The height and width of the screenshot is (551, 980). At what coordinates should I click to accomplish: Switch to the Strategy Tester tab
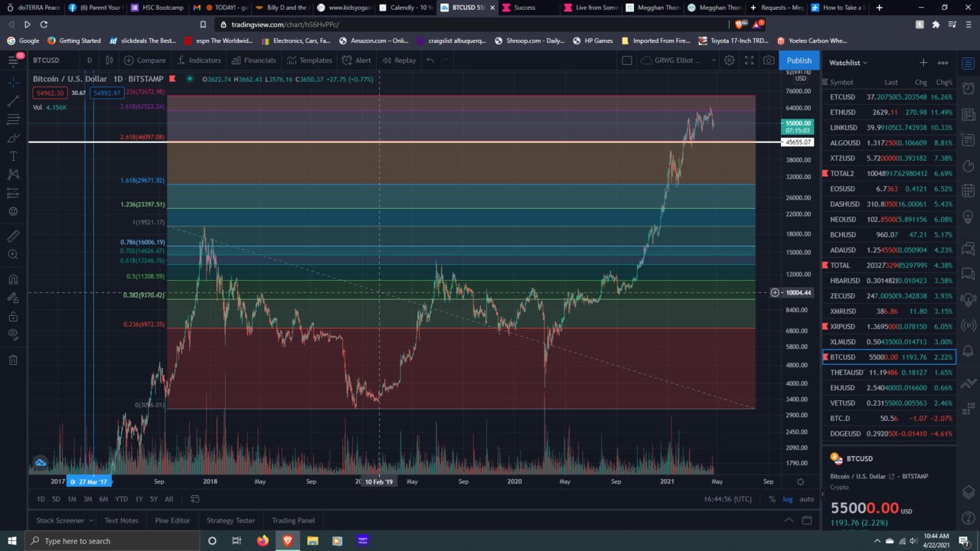(x=230, y=520)
